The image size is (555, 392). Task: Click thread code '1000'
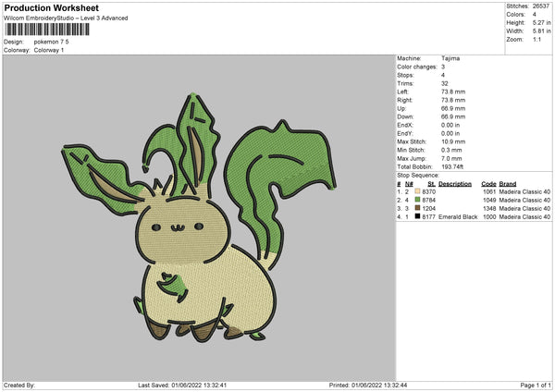point(489,216)
